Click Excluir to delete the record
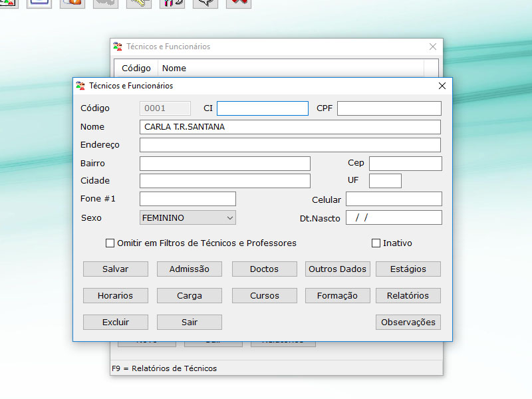Viewport: 532px width, 399px height. coord(115,323)
